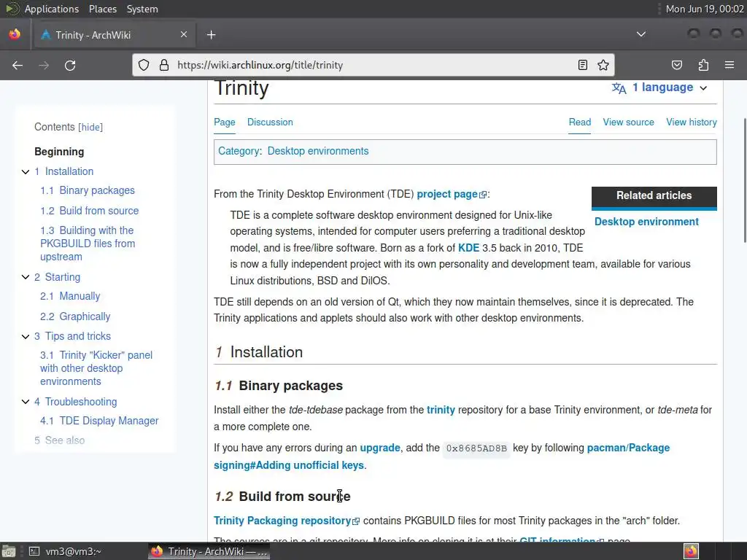Select the Page tab
This screenshot has width=747, height=560.
225,122
